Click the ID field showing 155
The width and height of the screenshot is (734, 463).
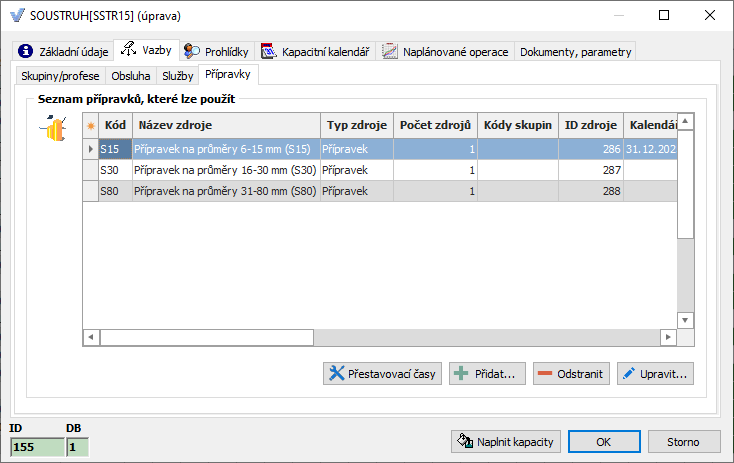tap(37, 447)
